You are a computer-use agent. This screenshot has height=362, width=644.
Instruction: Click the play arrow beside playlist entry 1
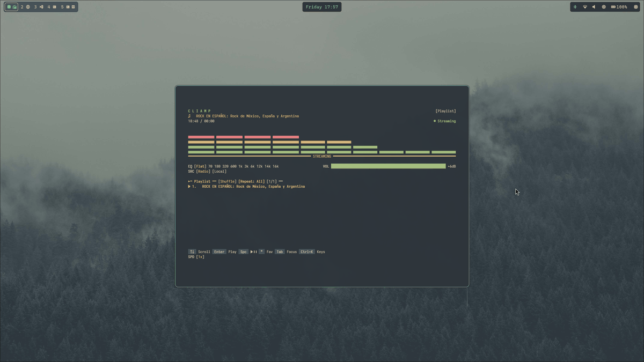coord(189,187)
